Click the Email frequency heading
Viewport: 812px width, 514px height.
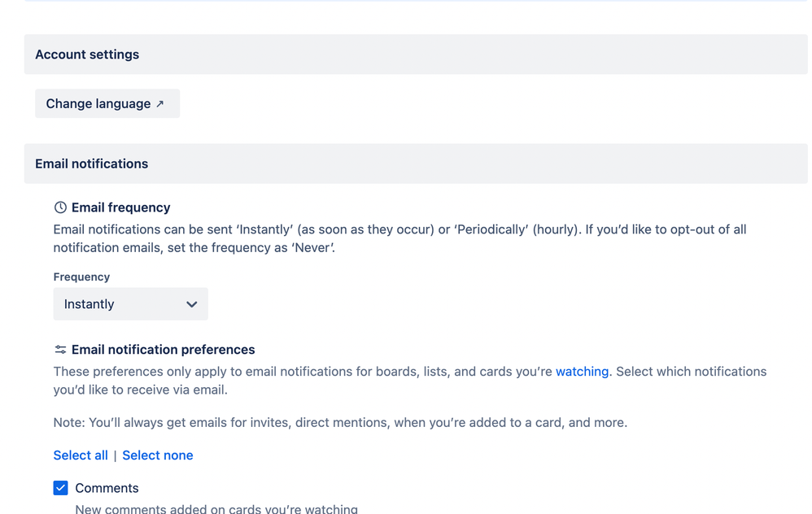120,207
